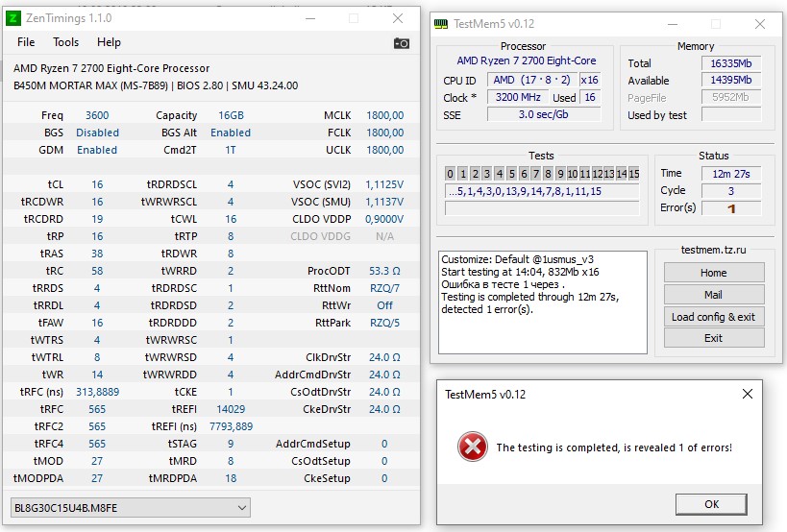Viewport: 787px width, 532px height.
Task: Open the Help menu in ZenTimings
Action: click(109, 42)
